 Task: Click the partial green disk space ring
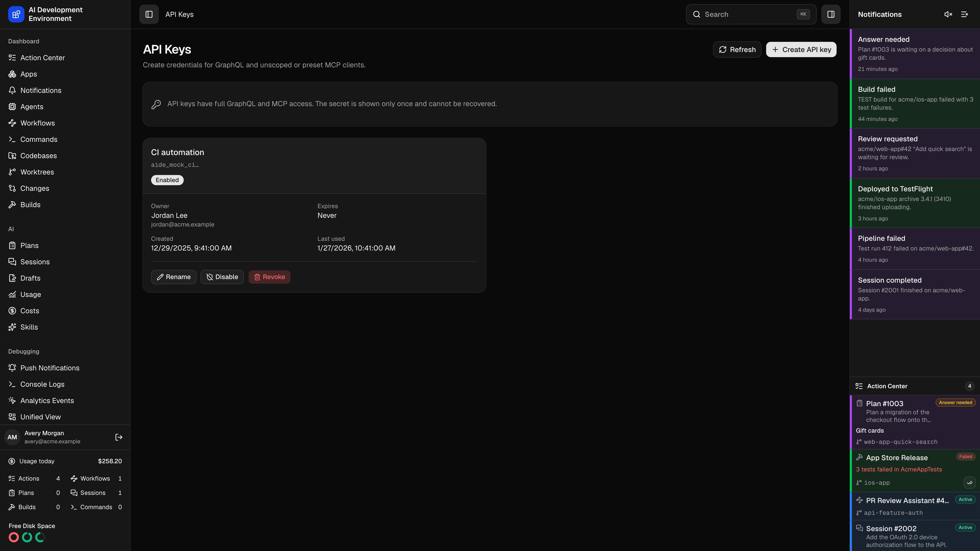pos(40,538)
